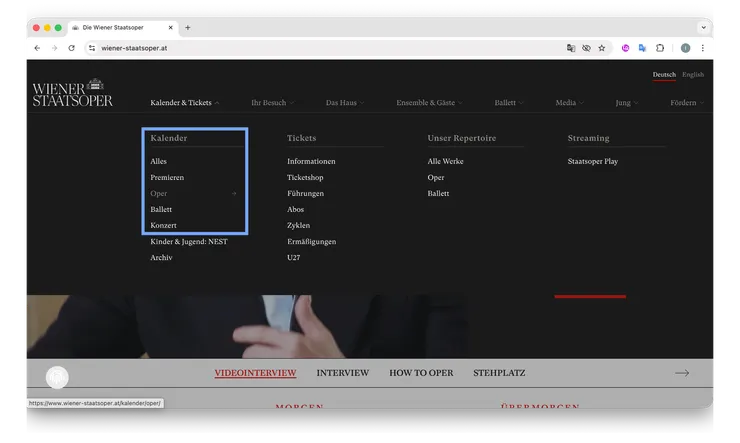Image resolution: width=740 pixels, height=443 pixels.
Task: Open the Chrome three-dot menu
Action: tap(703, 48)
